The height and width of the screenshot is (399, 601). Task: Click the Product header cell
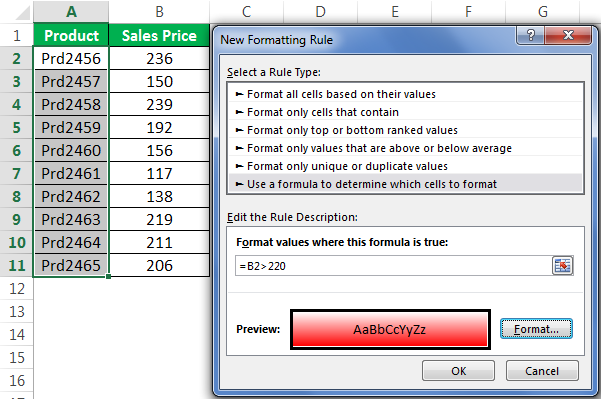(71, 35)
